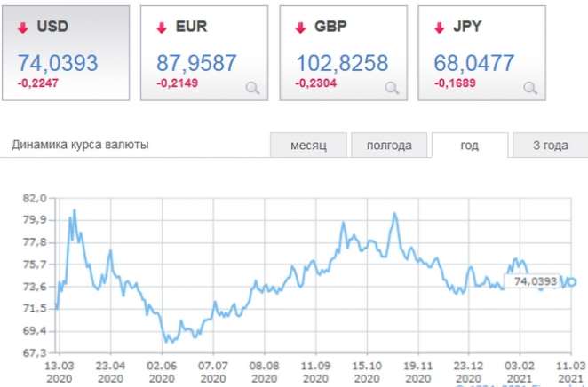Open the JPY card magnifier icon
This screenshot has width=588, height=387.
pos(530,87)
